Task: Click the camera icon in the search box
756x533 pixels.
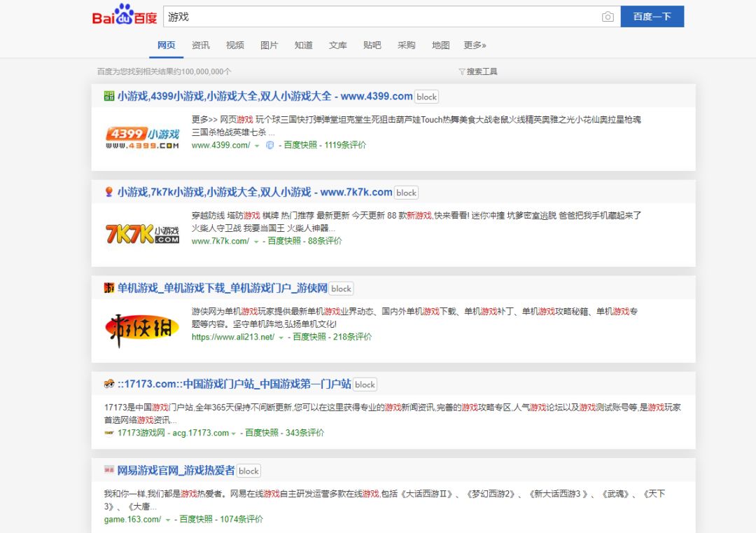Action: 606,17
